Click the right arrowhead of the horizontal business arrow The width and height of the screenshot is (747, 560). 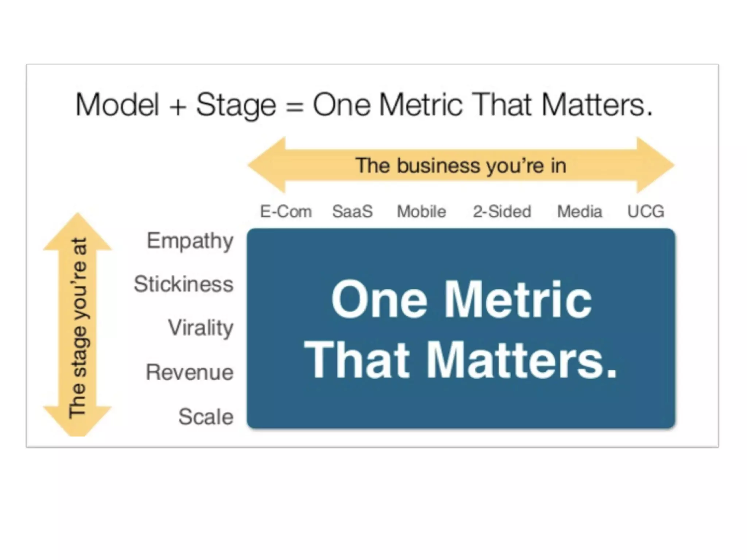(655, 165)
